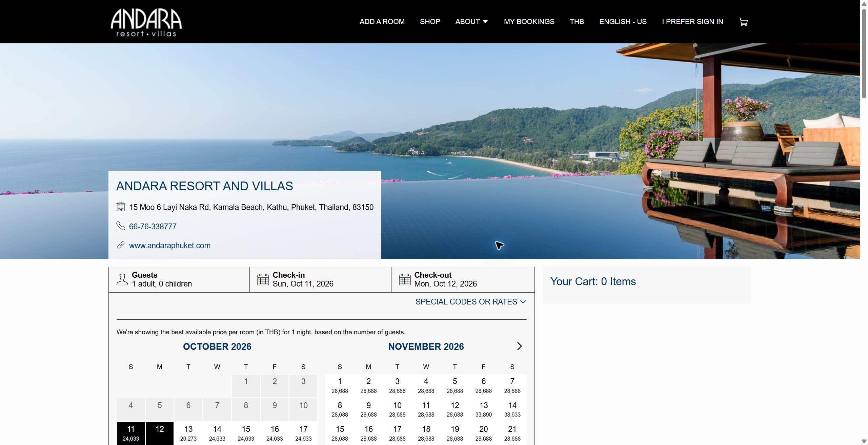Pick November 20 date cell
868x445 pixels.
click(x=484, y=433)
